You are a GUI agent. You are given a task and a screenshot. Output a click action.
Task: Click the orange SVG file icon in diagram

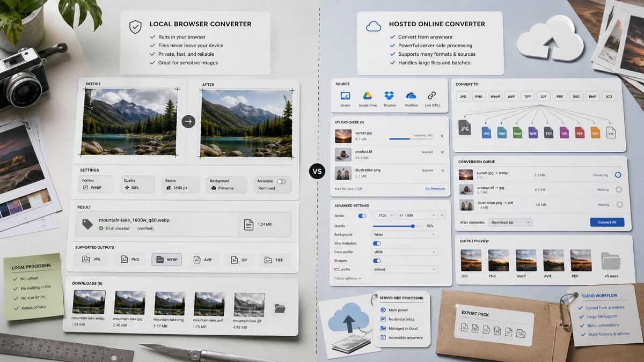pyautogui.click(x=595, y=133)
